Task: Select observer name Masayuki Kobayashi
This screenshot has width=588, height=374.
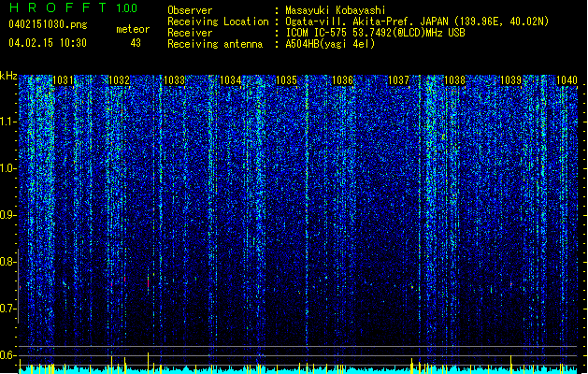Action: [x=336, y=10]
